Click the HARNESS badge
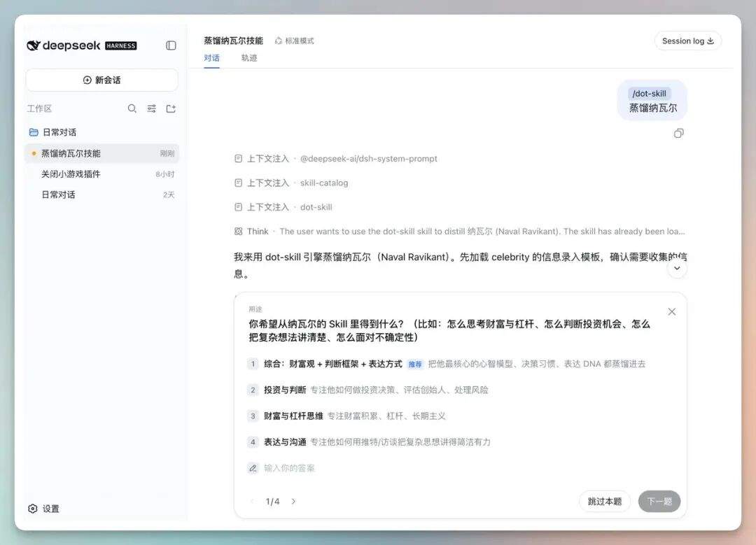 pos(121,45)
